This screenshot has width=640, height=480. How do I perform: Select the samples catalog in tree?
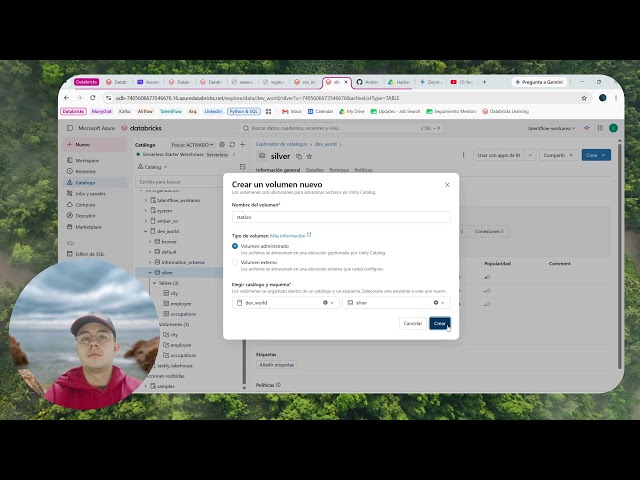tap(165, 386)
